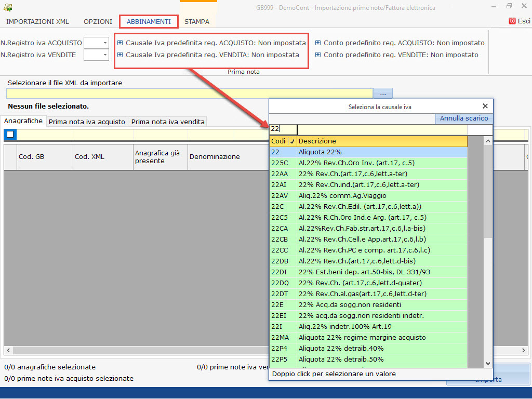Expand Causale Iva predefinita reg. VENDITA
Screen dimensions: 532x399
click(x=120, y=55)
